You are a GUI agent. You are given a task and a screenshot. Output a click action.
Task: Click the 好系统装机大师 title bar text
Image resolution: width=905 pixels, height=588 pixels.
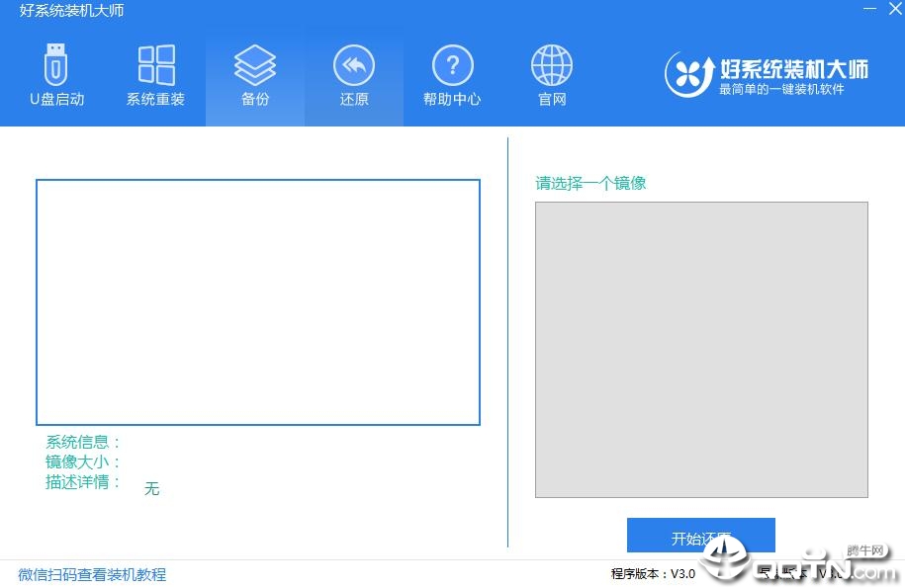click(x=71, y=10)
